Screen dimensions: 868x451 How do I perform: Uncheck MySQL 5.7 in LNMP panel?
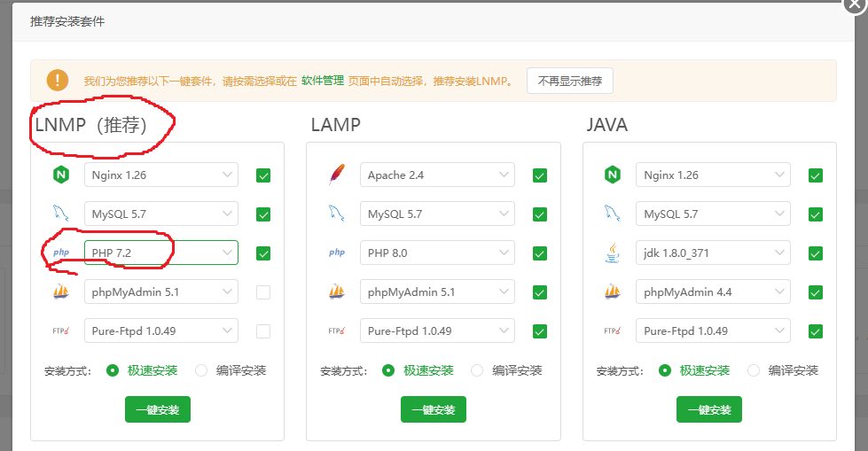[263, 214]
